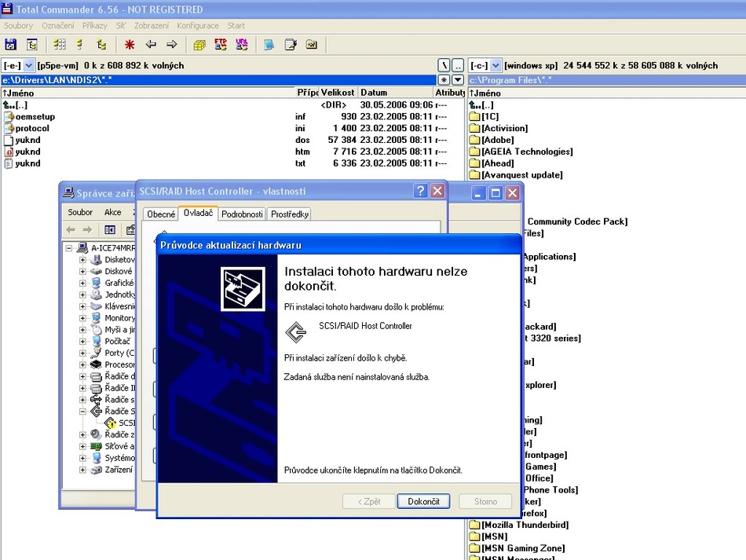
Task: Open the Notepad icon in the toolbar
Action: pyautogui.click(x=291, y=45)
